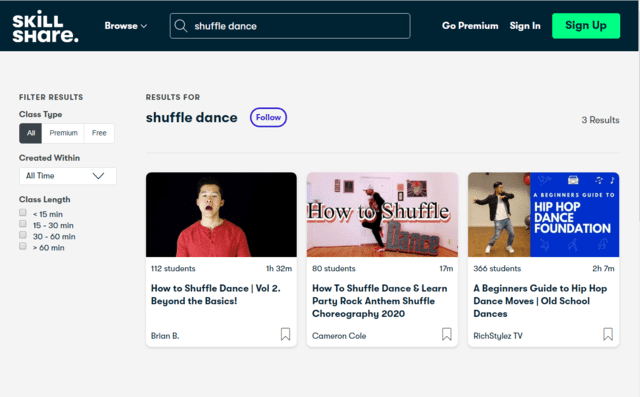Open teacher Brian B. profile
The height and width of the screenshot is (397, 640).
click(165, 336)
